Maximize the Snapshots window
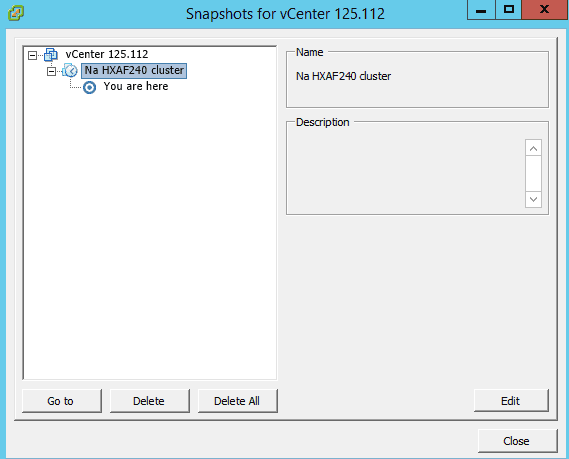The height and width of the screenshot is (459, 569). [508, 9]
